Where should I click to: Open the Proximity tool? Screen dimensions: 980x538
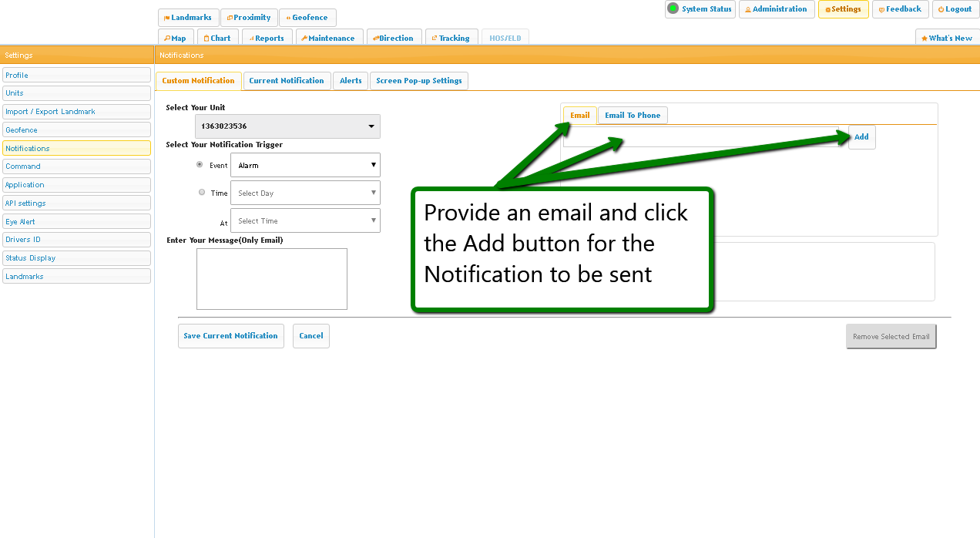[248, 18]
